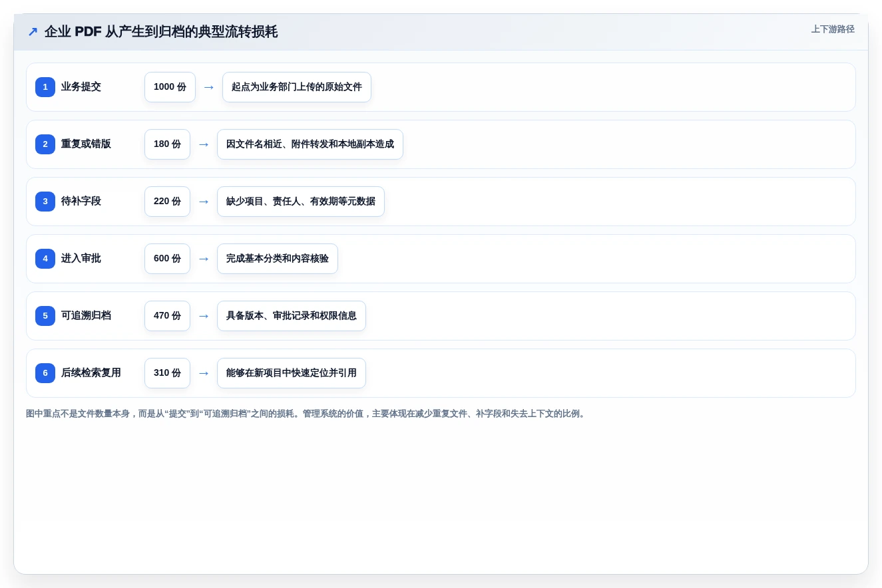Click the arrow in the 进入审批 row
The image size is (882, 588).
[204, 259]
